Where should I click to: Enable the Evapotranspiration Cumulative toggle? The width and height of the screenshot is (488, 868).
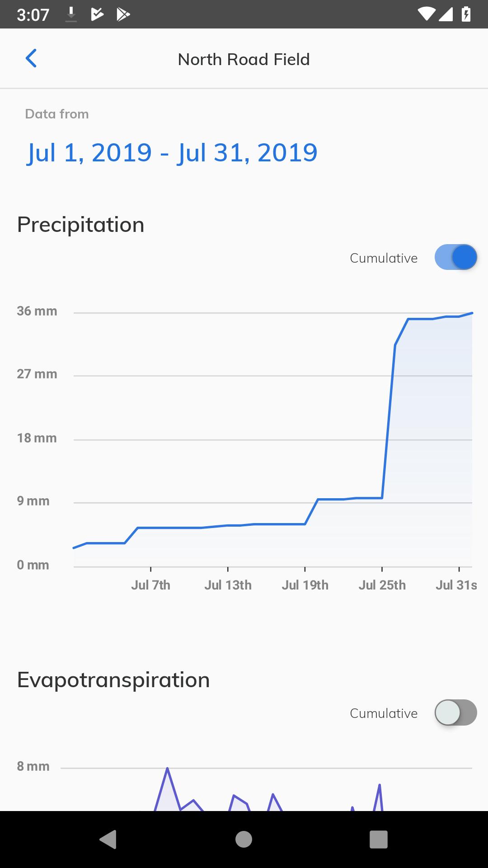455,712
